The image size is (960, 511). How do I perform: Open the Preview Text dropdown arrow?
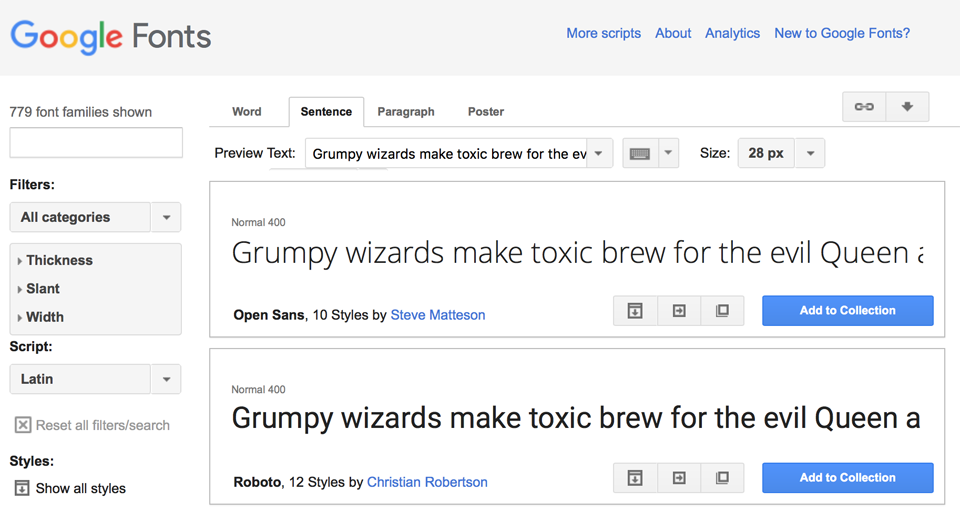(599, 154)
